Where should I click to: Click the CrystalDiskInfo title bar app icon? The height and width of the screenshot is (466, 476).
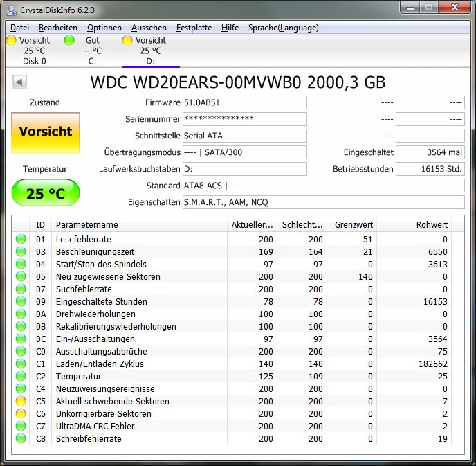tap(11, 10)
